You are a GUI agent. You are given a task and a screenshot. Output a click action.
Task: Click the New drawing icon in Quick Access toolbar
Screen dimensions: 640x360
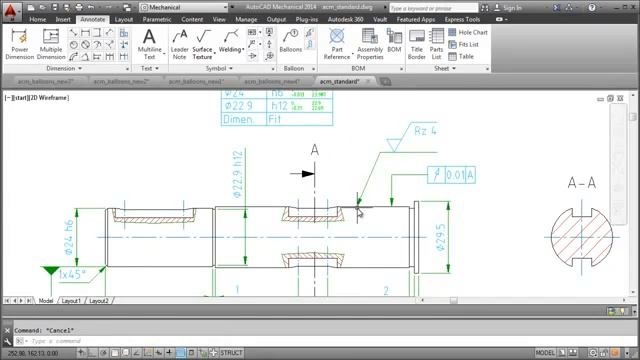31,7
